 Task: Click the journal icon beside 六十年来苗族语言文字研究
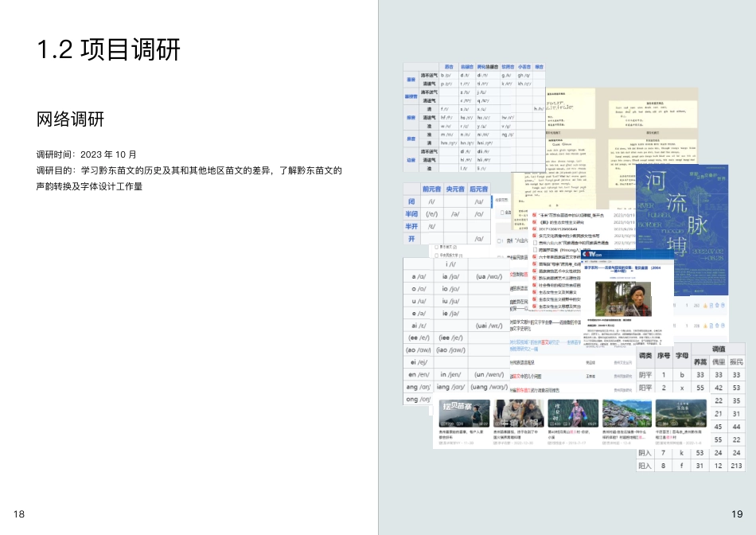click(534, 257)
